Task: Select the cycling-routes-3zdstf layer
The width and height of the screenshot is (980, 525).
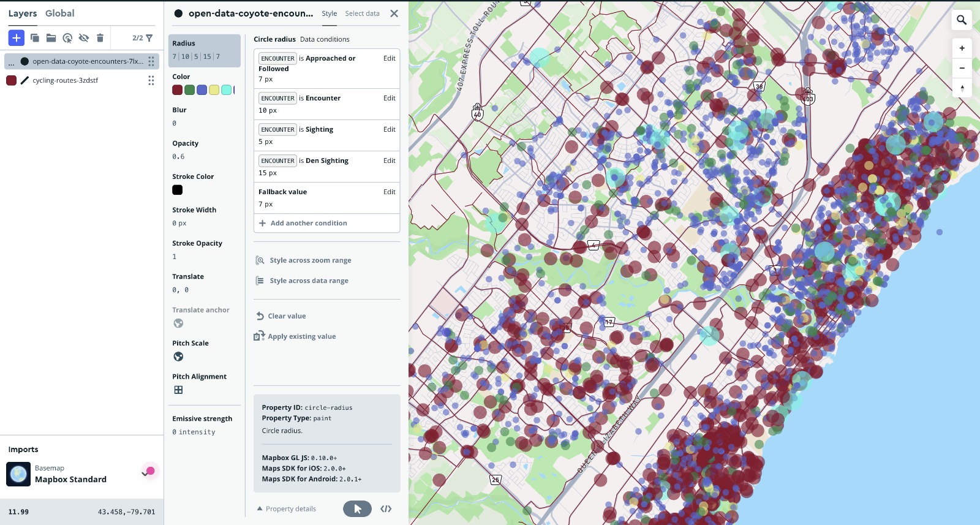Action: (66, 80)
